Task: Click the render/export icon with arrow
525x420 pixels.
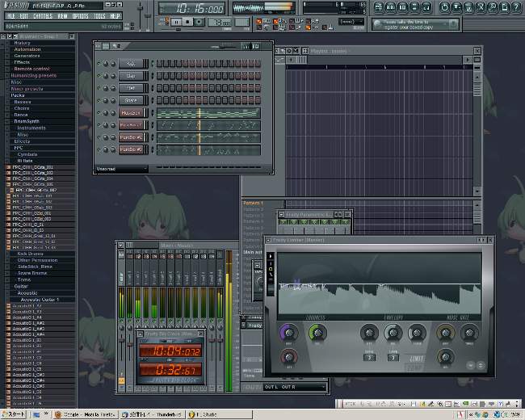Action: tap(468, 7)
